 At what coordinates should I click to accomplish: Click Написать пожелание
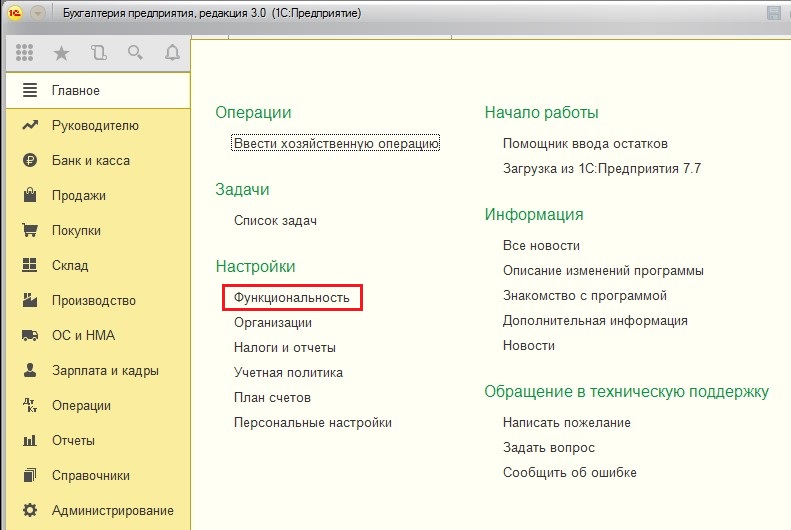567,423
